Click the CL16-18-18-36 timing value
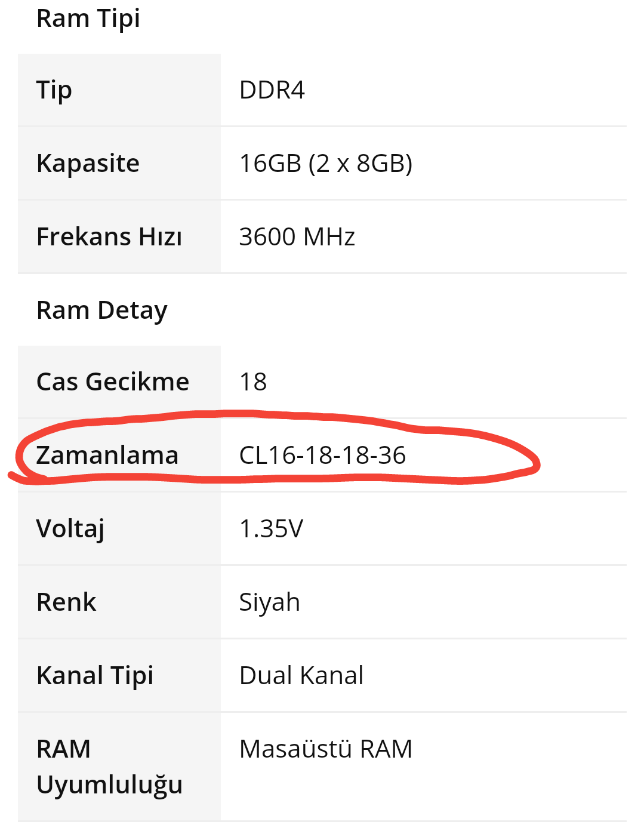The image size is (644, 840). 322,456
